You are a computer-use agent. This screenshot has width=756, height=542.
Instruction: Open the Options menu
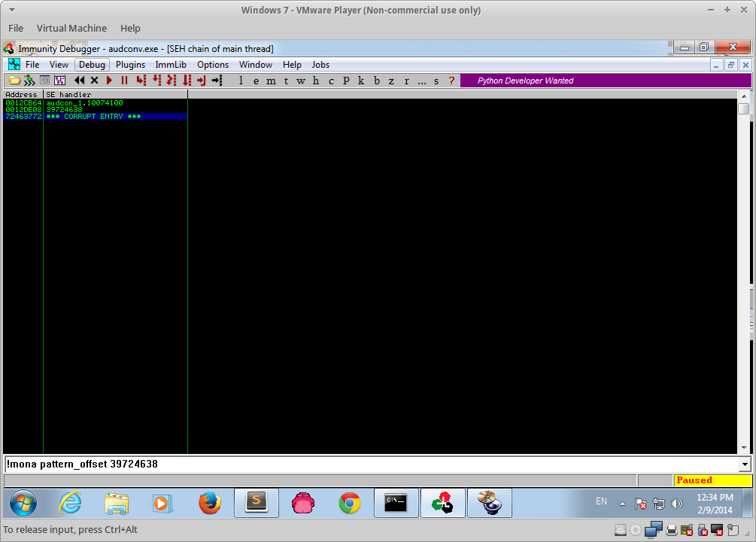(213, 65)
